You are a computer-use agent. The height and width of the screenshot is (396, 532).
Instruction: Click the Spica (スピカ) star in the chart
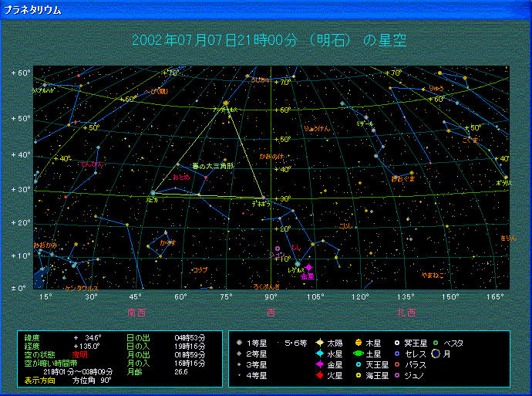(153, 193)
